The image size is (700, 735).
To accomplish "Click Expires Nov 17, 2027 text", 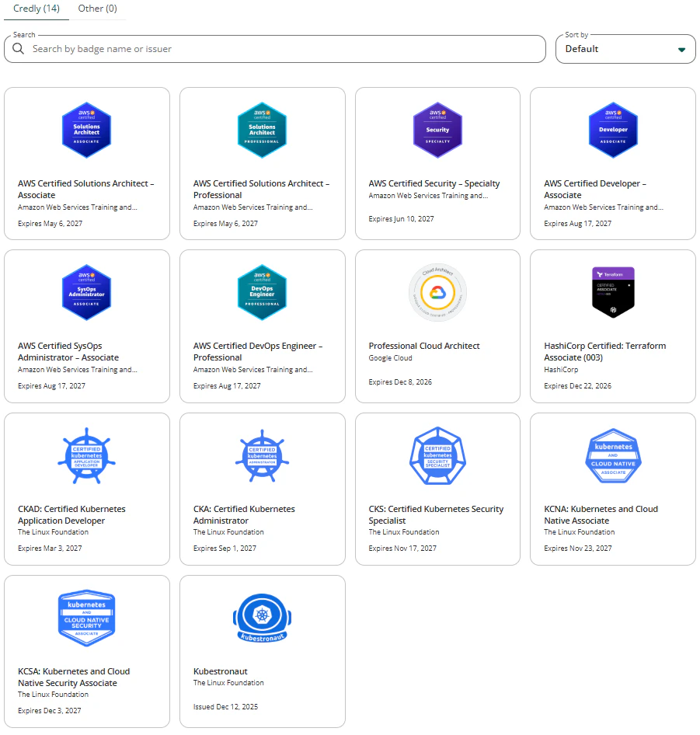I will [402, 548].
